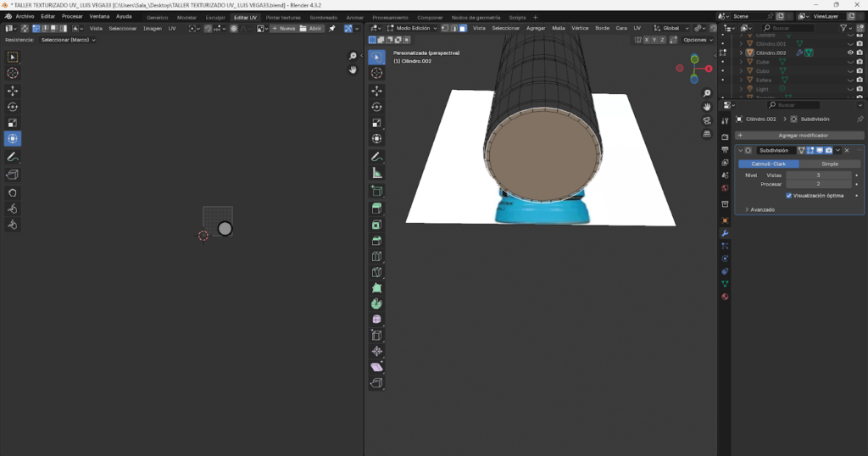Switch to face select mode in 3D viewport
This screenshot has height=456, width=868.
pyautogui.click(x=463, y=28)
